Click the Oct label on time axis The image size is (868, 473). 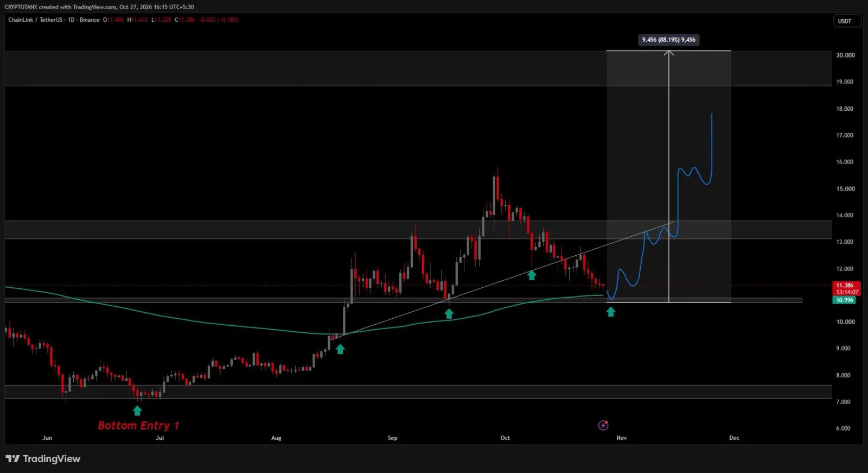505,438
